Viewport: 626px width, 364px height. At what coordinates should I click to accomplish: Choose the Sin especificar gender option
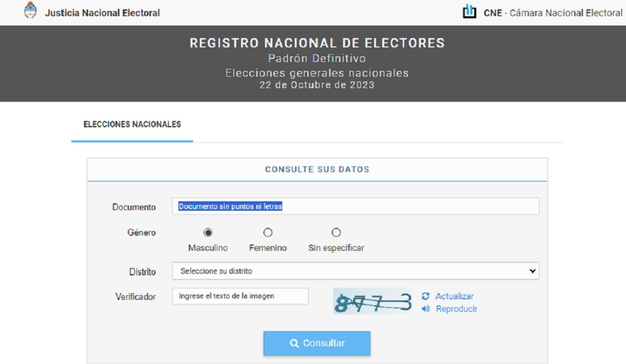(336, 233)
